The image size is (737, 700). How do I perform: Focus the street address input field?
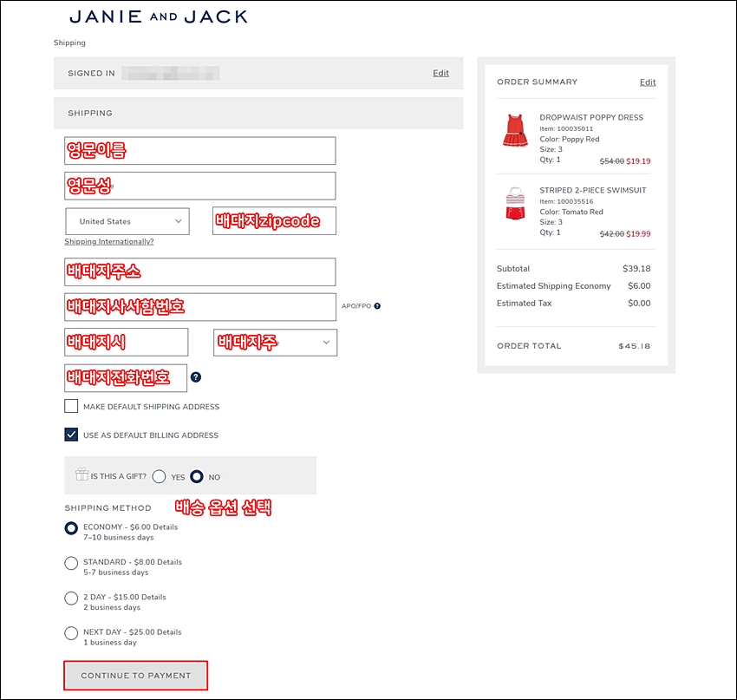pyautogui.click(x=200, y=271)
